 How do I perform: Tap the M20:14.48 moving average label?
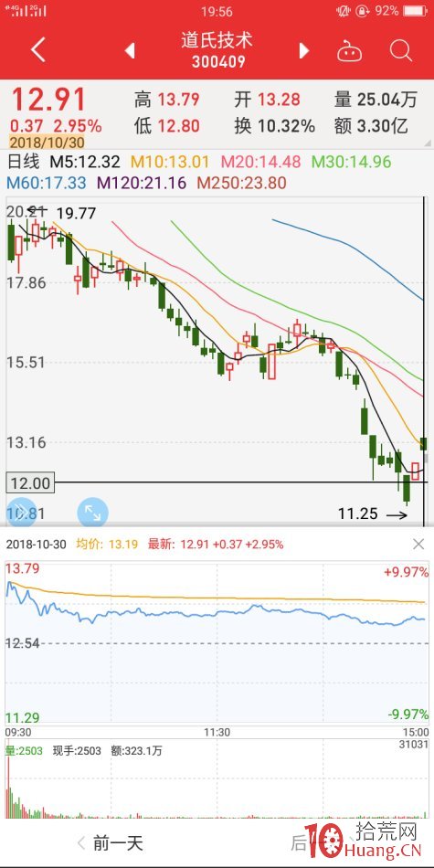tap(260, 163)
